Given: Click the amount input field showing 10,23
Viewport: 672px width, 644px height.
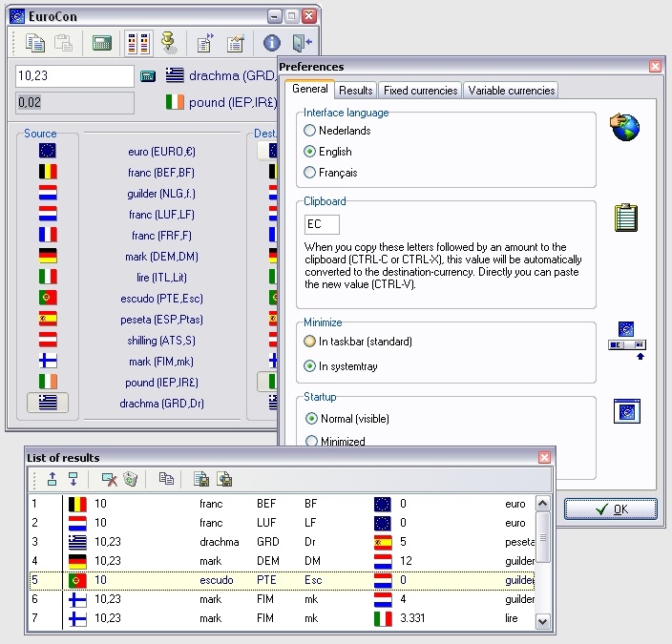Looking at the screenshot, I should point(74,75).
